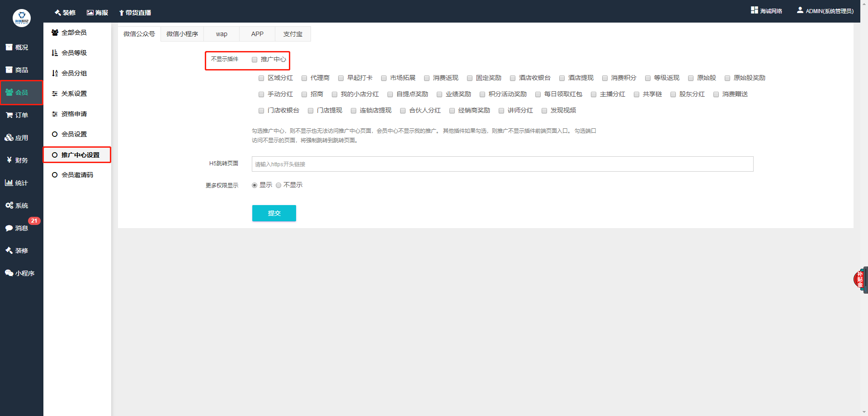Image resolution: width=868 pixels, height=416 pixels.
Task: Check the 酒店收银台 checkbox
Action: (x=513, y=78)
